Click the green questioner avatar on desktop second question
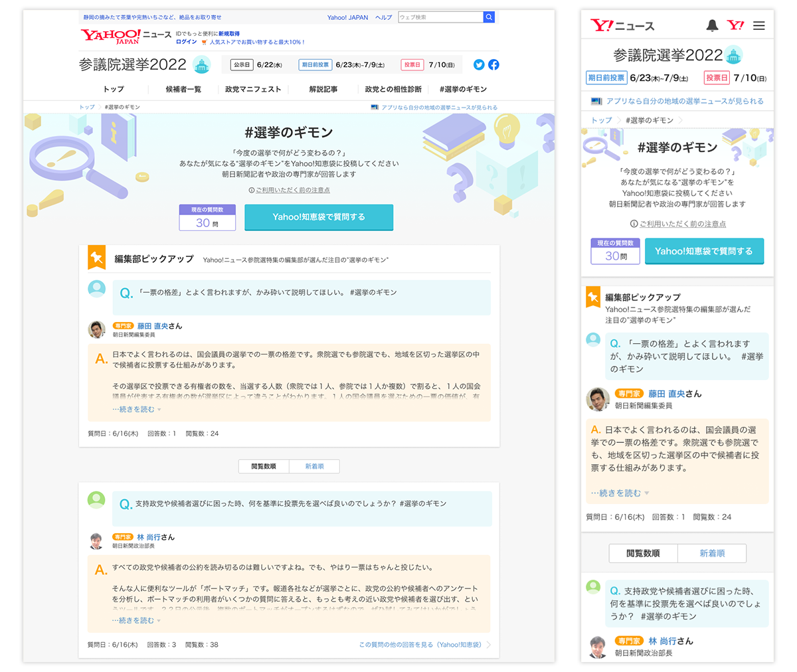797x672 pixels. (96, 500)
